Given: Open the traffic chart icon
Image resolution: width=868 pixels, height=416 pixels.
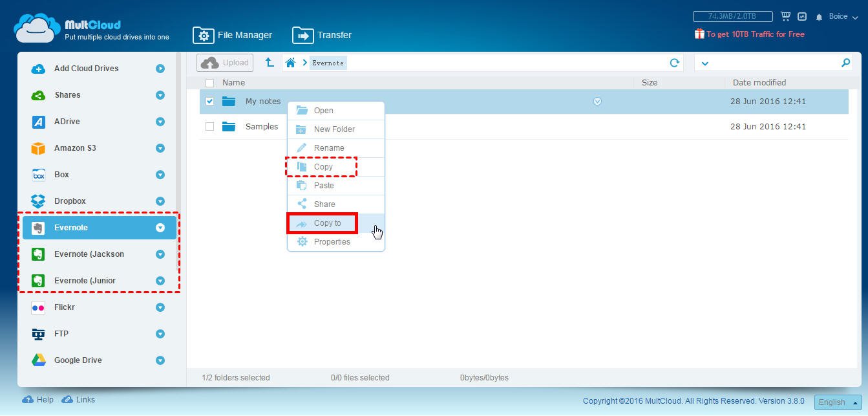Looking at the screenshot, I should click(802, 16).
